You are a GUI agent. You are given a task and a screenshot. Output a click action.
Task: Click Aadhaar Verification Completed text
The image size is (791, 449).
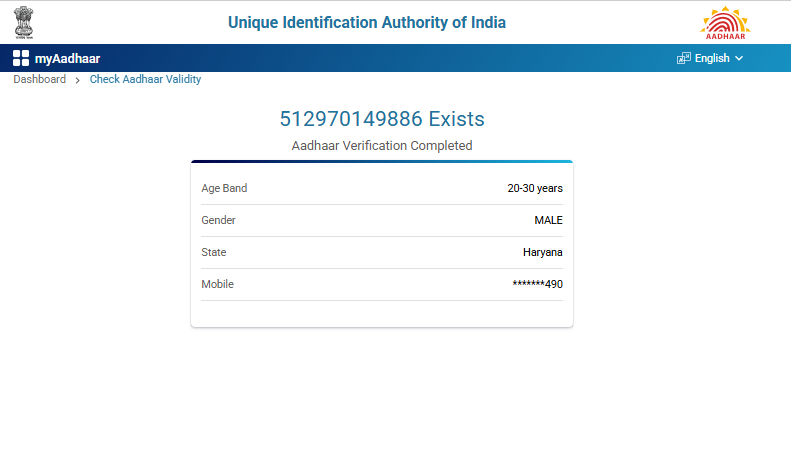point(382,146)
